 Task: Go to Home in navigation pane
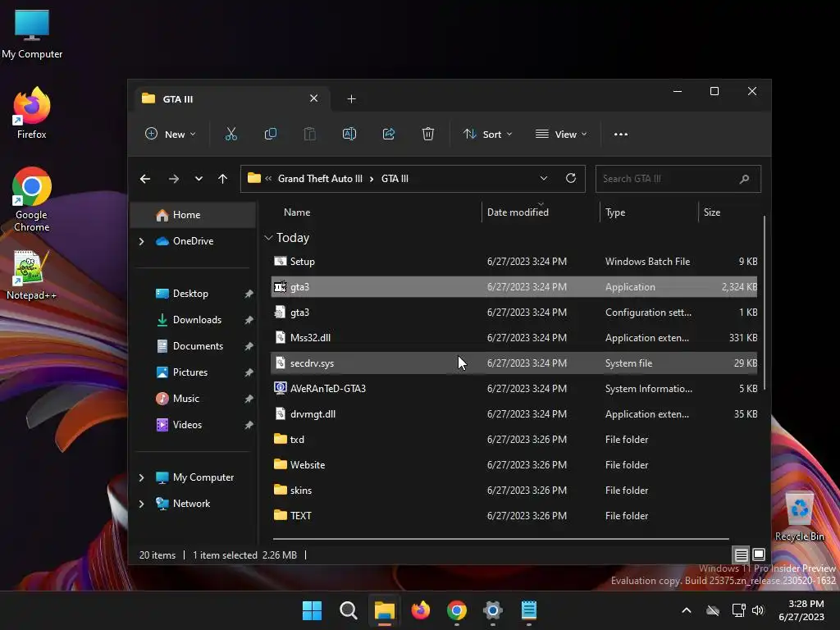[x=193, y=215]
